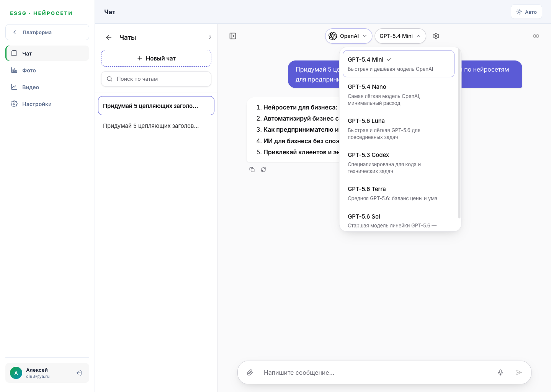Select GPT-5.3 Codex model
Image resolution: width=551 pixels, height=392 pixels.
point(399,163)
